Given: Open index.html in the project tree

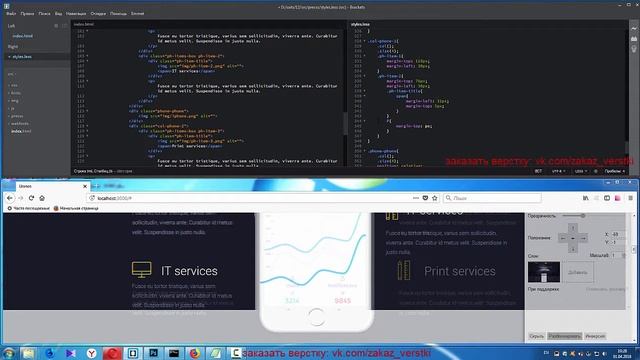Looking at the screenshot, I should tap(21, 131).
